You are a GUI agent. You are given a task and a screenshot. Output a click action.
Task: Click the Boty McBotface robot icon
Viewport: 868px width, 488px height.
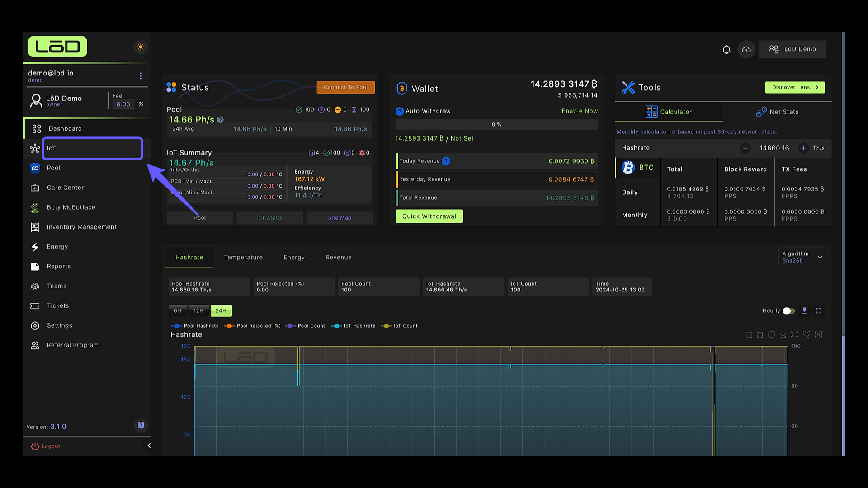coord(35,207)
